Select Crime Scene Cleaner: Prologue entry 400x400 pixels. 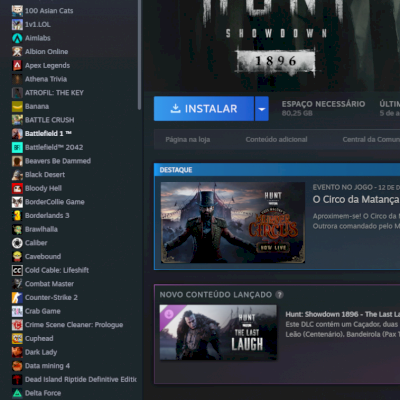coord(74,325)
